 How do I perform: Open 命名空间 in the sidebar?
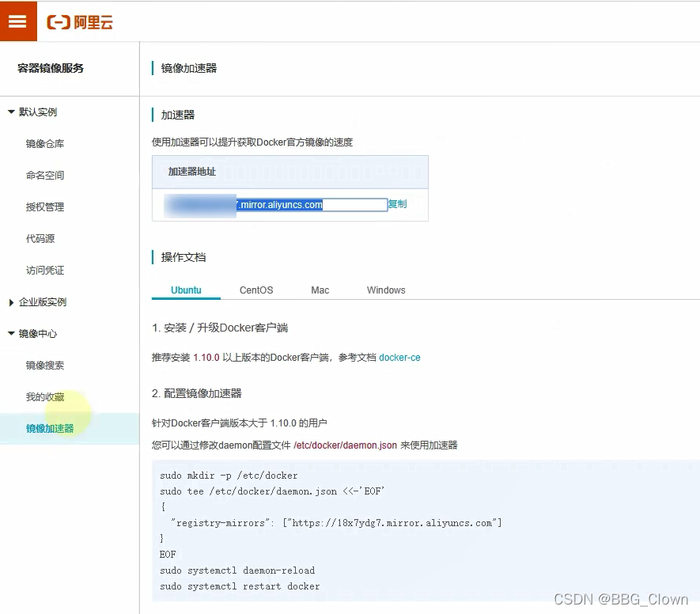coord(45,176)
